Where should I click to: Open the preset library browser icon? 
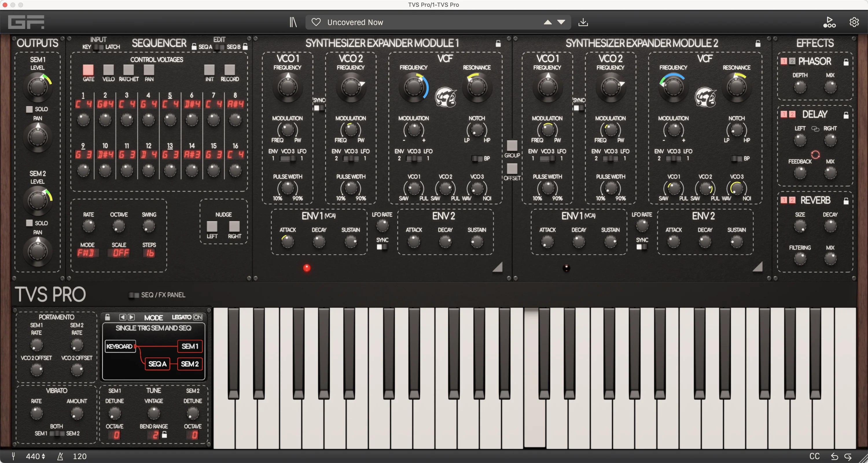click(x=293, y=22)
